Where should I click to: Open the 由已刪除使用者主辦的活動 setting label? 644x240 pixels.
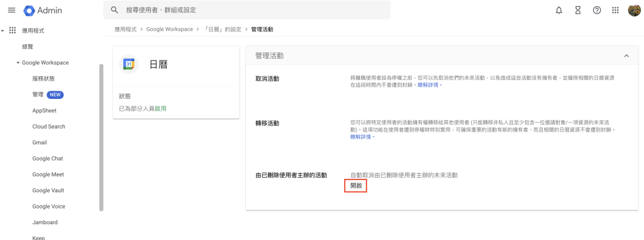(291, 175)
